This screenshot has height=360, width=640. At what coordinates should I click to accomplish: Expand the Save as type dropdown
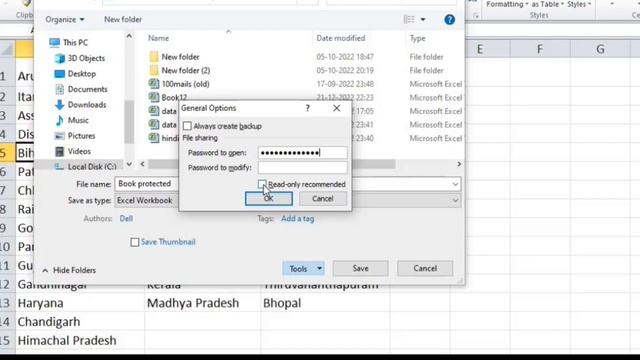(x=455, y=200)
